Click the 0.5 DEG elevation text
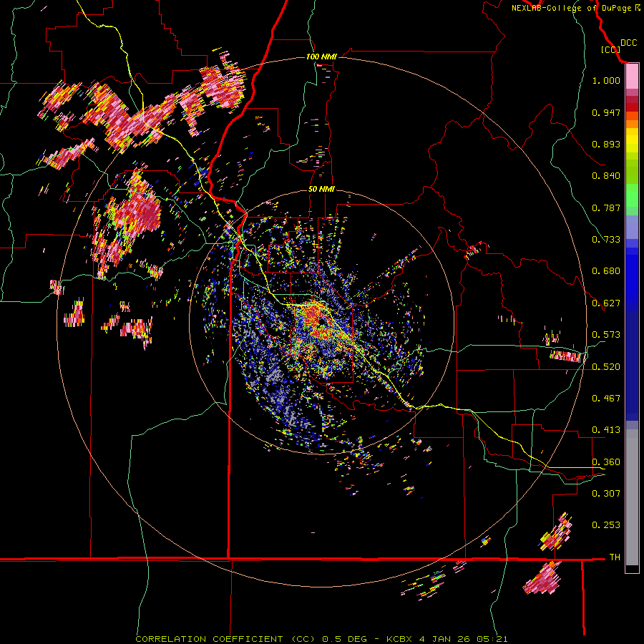 pos(344,639)
